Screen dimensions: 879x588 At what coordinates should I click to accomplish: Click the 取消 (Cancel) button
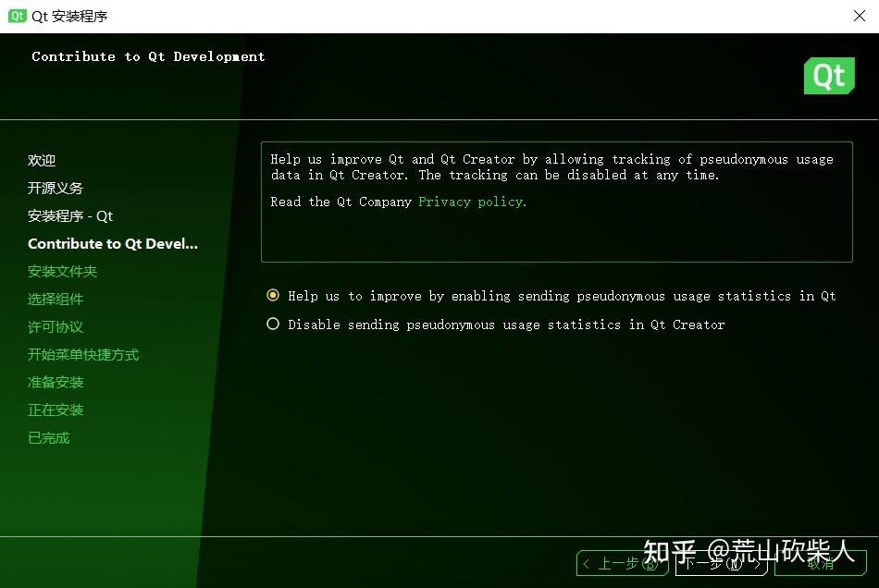[820, 563]
